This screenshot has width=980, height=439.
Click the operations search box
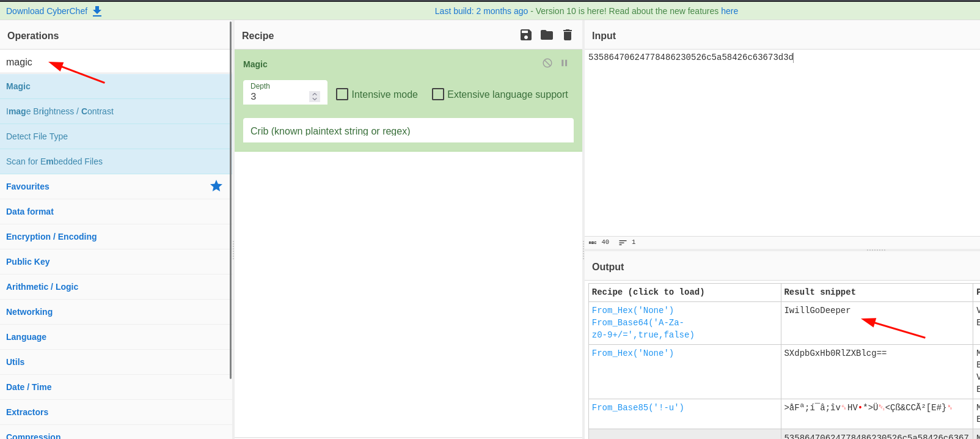click(x=115, y=62)
